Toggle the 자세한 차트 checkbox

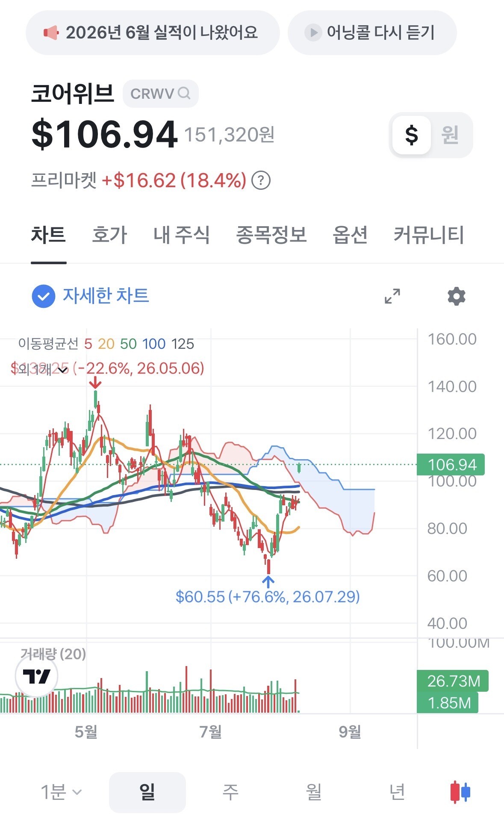point(44,296)
